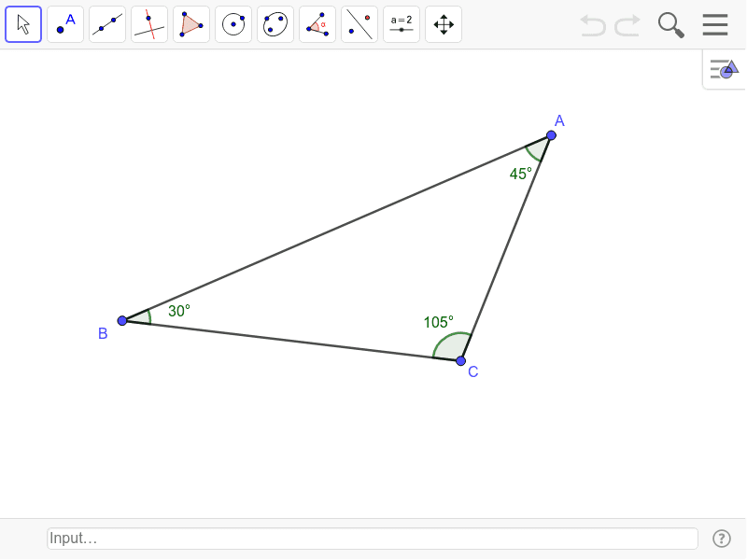The image size is (747, 560).
Task: Activate the Polygon tool
Action: point(191,23)
